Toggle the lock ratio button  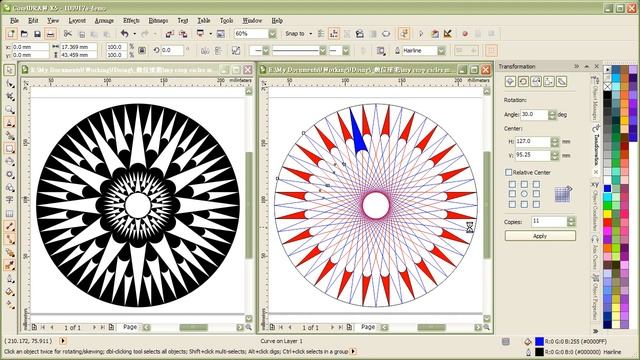point(142,51)
